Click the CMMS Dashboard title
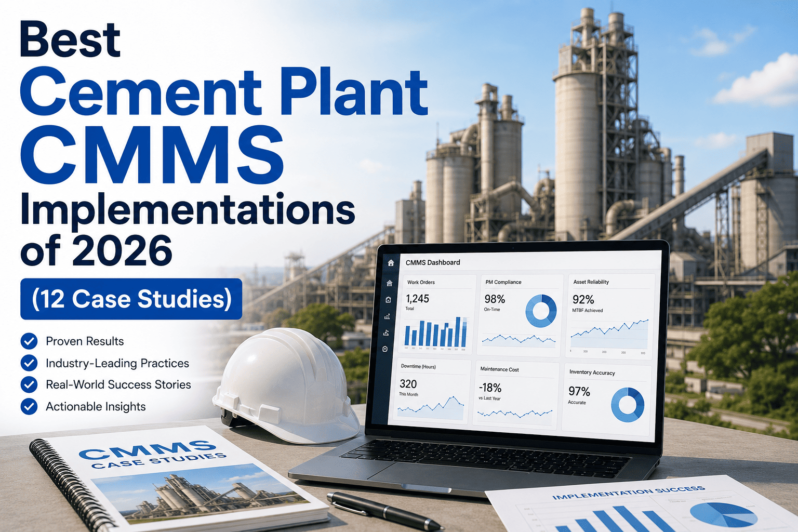 tap(433, 262)
